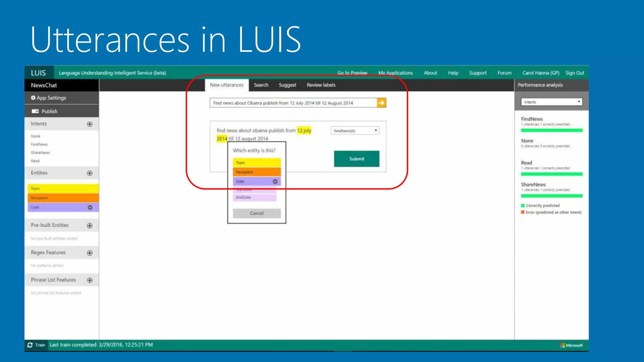Expand Date chevron in entity popup
The image size is (644, 362).
click(x=275, y=181)
